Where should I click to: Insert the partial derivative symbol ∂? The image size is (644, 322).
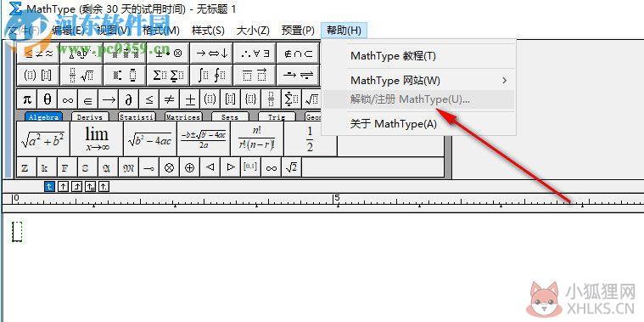[x=129, y=99]
